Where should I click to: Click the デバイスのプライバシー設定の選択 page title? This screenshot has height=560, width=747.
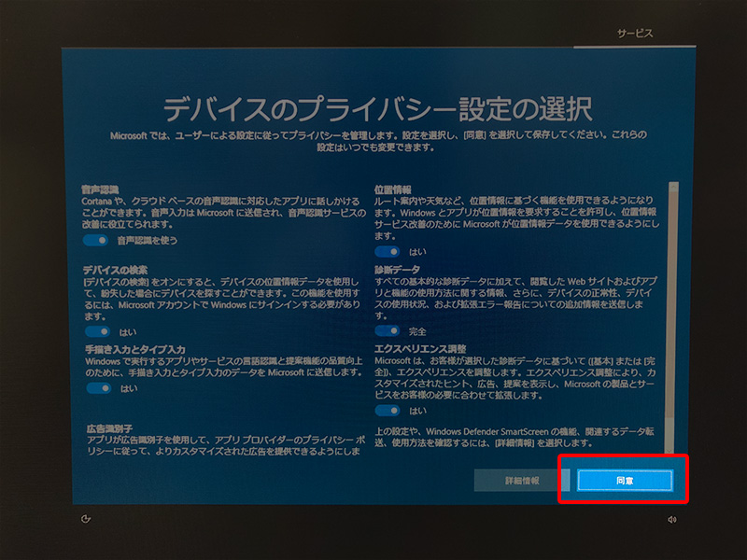(x=377, y=108)
